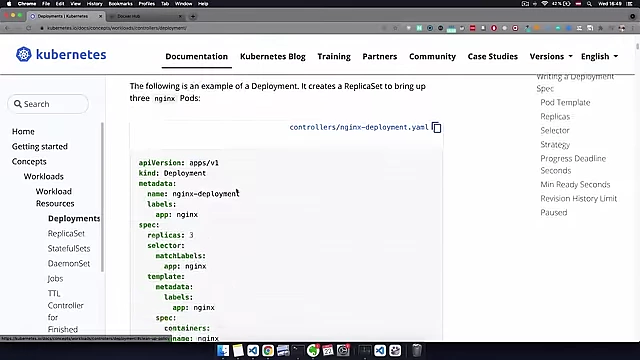Image resolution: width=640 pixels, height=360 pixels.
Task: Open Workloads in sidebar
Action: click(x=43, y=176)
